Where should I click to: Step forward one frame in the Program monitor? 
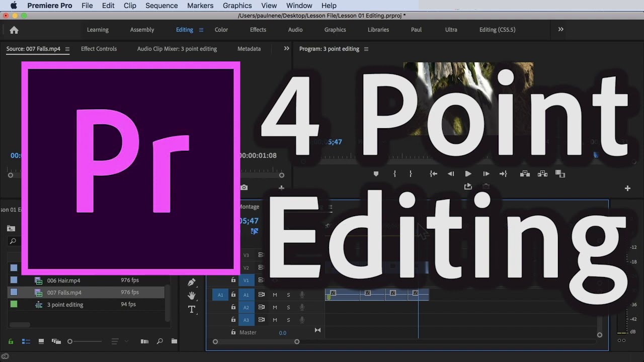pos(486,174)
